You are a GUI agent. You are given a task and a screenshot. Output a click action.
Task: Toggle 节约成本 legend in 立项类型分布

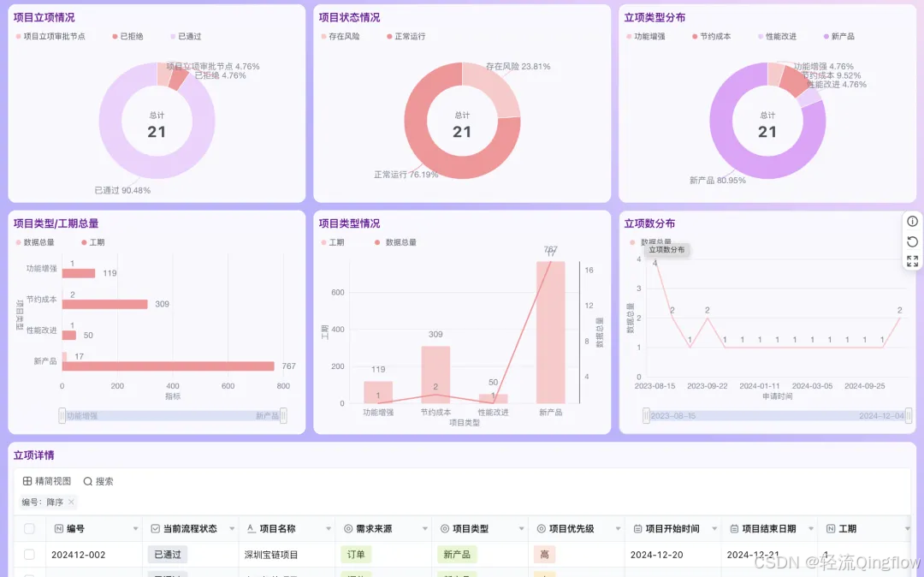712,37
